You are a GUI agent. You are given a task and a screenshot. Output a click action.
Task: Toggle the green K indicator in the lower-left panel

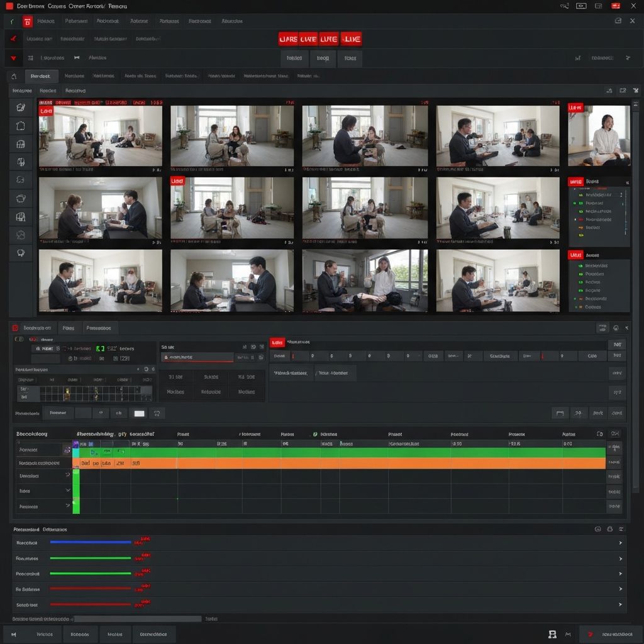(100, 348)
